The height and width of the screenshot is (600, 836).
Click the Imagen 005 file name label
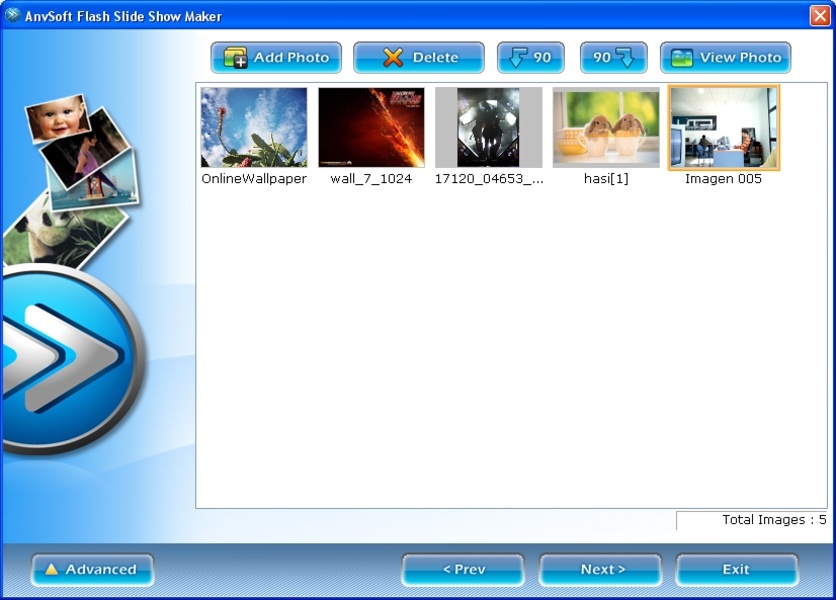(724, 179)
